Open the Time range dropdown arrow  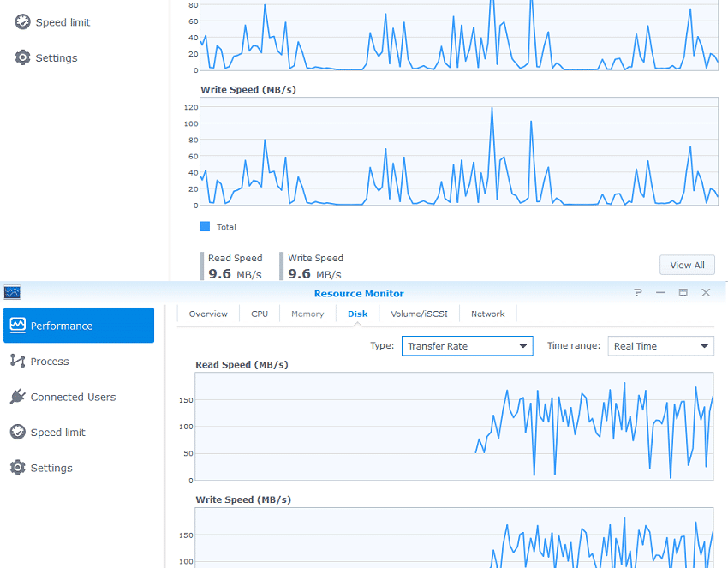704,346
